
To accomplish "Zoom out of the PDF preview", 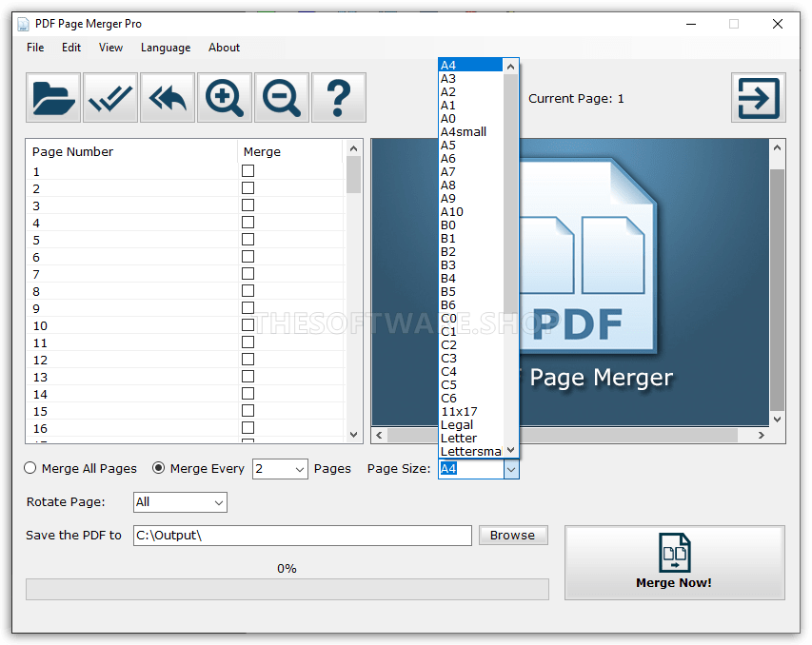I will 281,97.
